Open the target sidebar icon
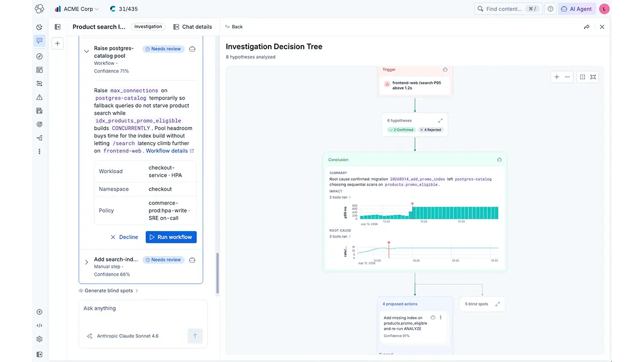The image size is (644, 362). coord(39,124)
